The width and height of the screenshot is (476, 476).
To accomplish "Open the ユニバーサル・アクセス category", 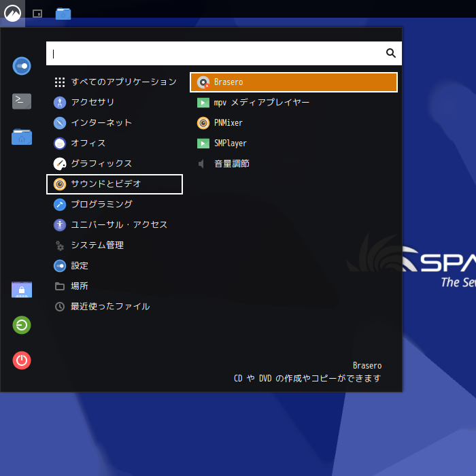I will point(114,225).
